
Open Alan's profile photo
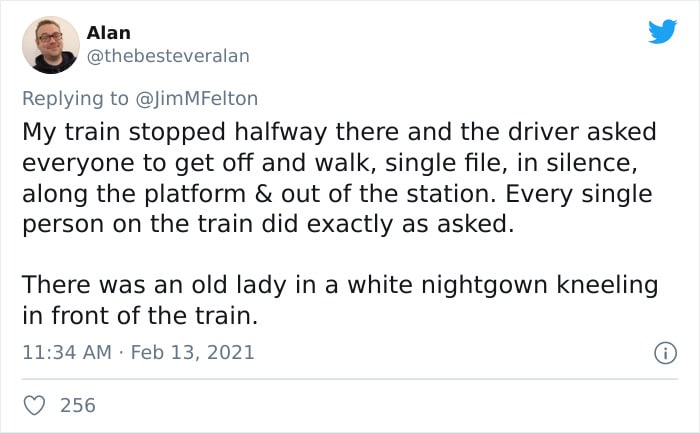(51, 45)
